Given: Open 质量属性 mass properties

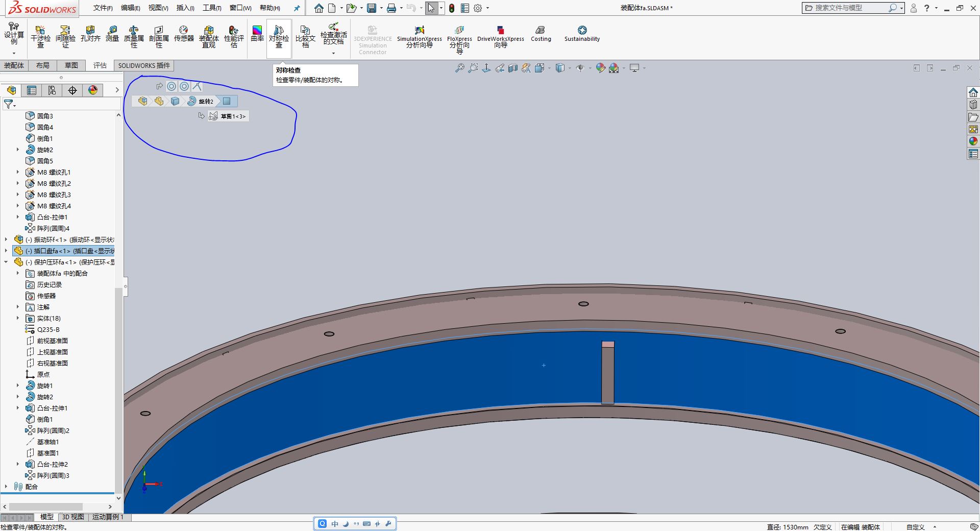Looking at the screenshot, I should tap(134, 37).
